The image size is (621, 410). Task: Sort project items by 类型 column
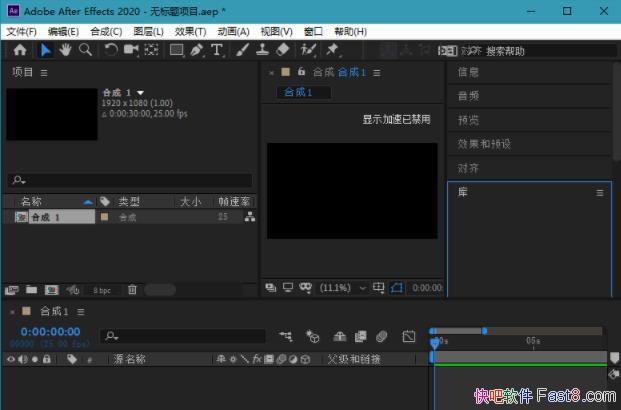pos(129,201)
